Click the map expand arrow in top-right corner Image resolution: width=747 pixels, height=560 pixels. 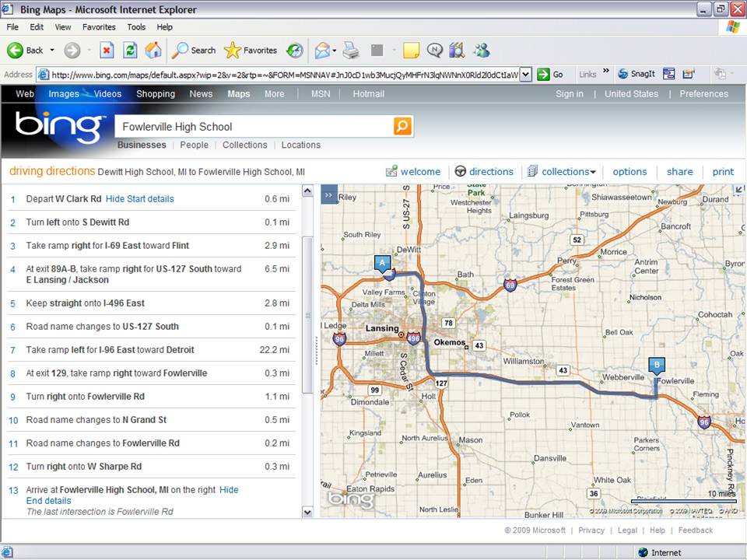pos(738,190)
